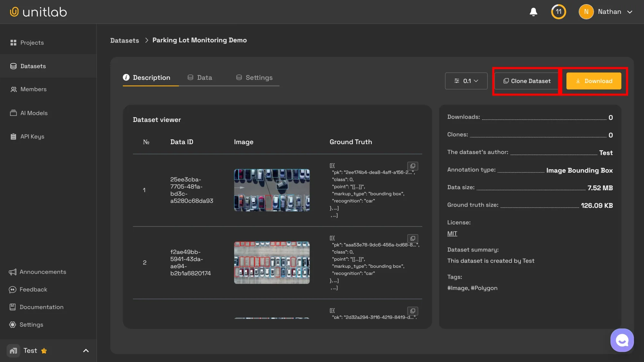This screenshot has width=644, height=362.
Task: Click the notification bell icon
Action: click(533, 12)
